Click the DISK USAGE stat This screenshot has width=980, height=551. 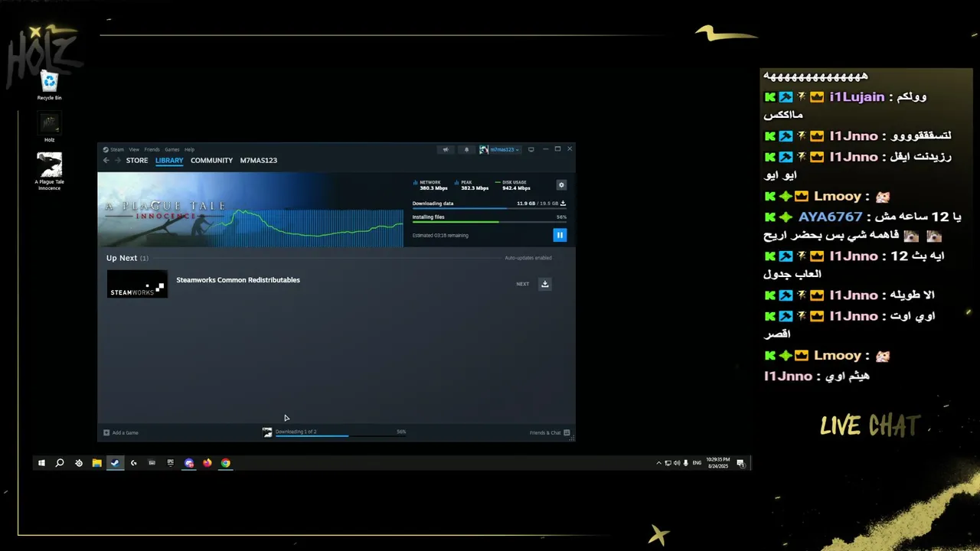pos(513,185)
